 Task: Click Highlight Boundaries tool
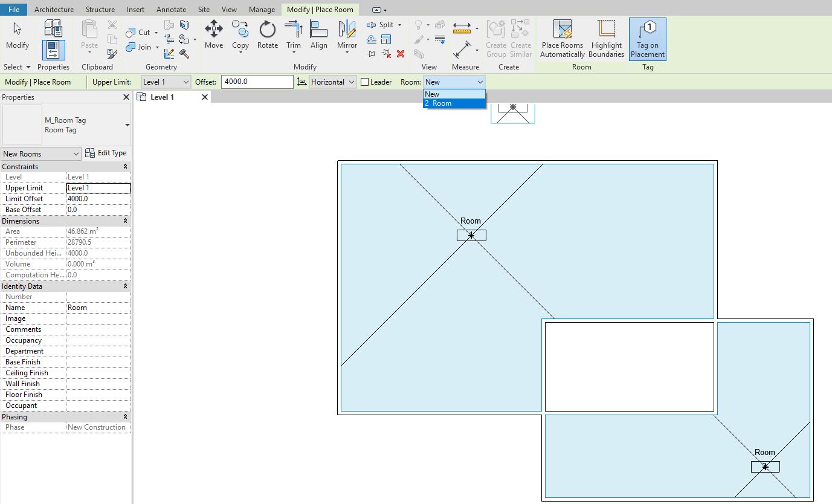(607, 39)
